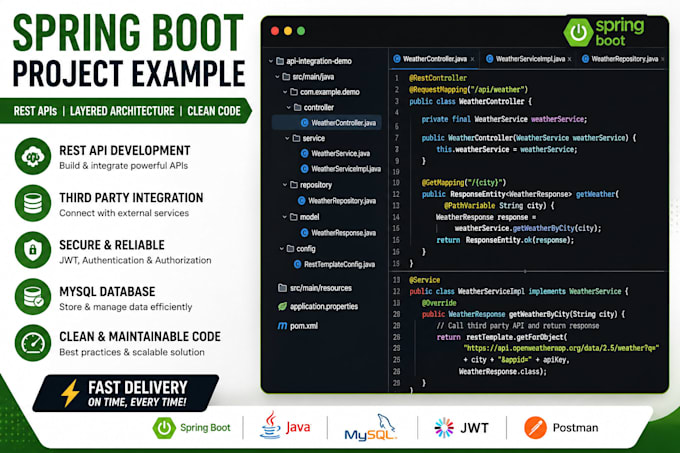Screen dimensions: 680x453
Task: Click the spring boot logo atop the editor window
Action: [604, 32]
